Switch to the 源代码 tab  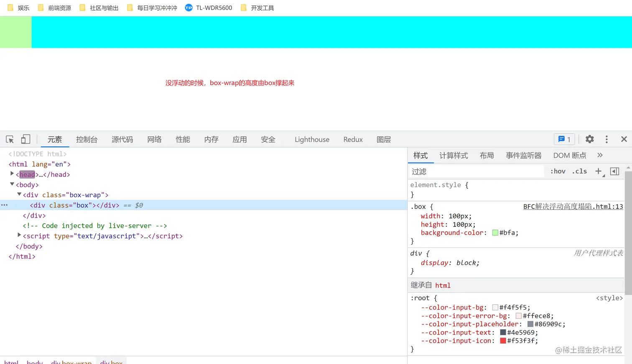pyautogui.click(x=122, y=139)
